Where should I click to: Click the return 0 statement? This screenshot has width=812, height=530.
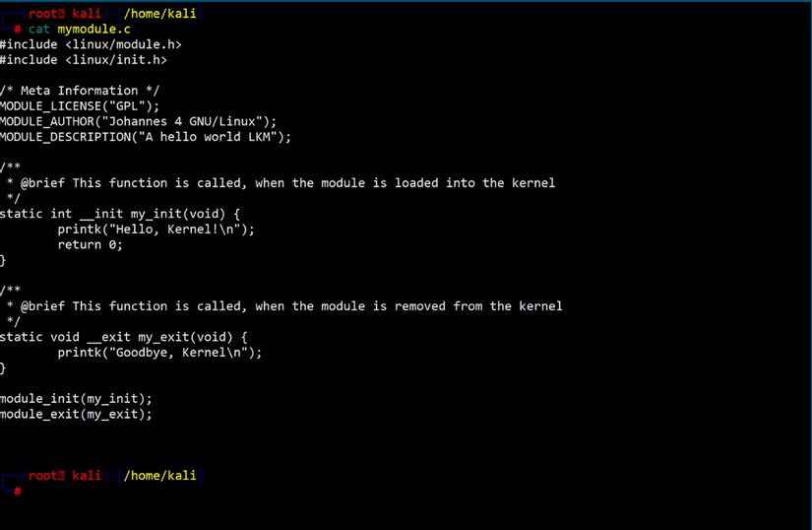point(90,244)
